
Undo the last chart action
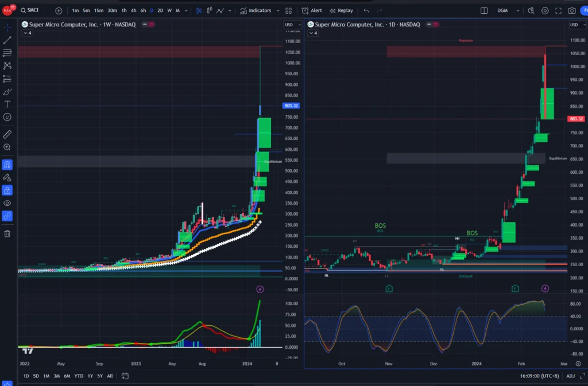366,10
